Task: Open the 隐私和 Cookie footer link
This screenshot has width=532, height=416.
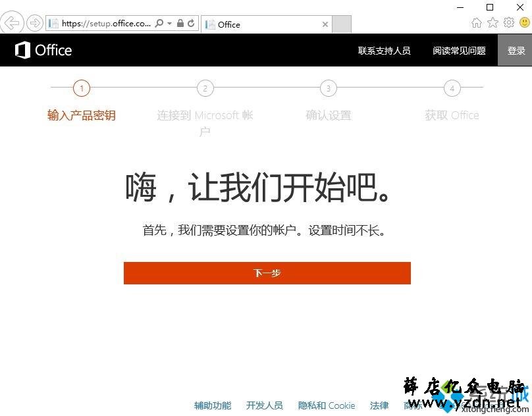Action: tap(327, 405)
